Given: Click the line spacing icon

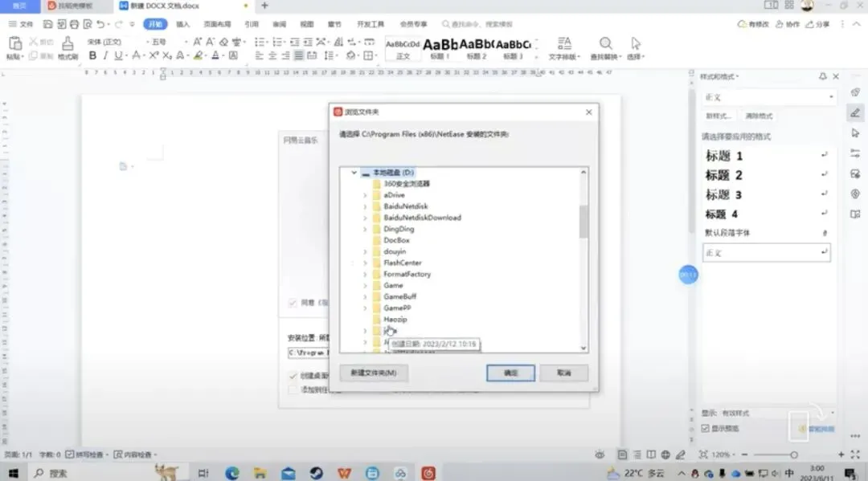Looking at the screenshot, I should 330,55.
